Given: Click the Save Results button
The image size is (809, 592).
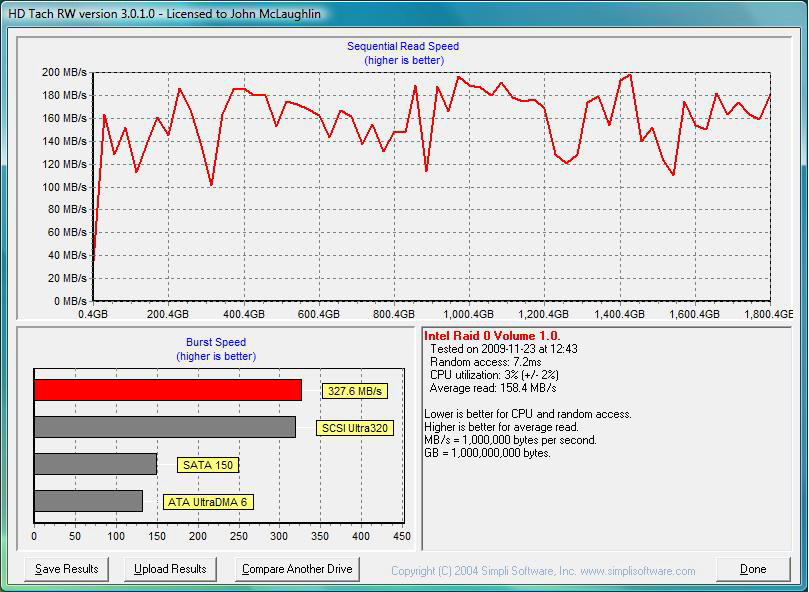Looking at the screenshot, I should point(67,569).
